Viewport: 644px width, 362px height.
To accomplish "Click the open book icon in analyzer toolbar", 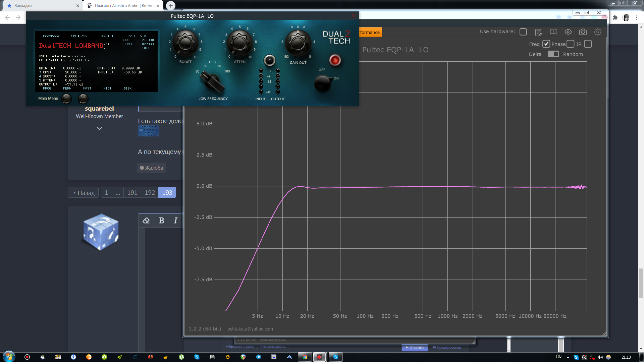I will 553,32.
